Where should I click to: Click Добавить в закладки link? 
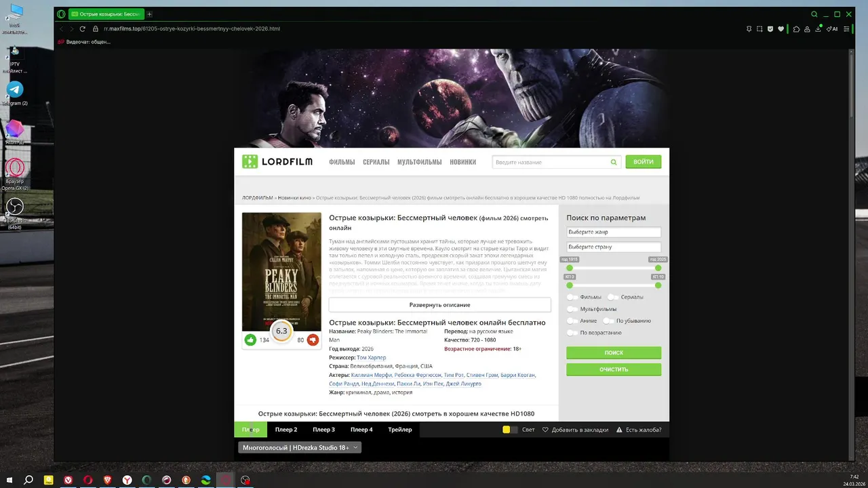575,430
